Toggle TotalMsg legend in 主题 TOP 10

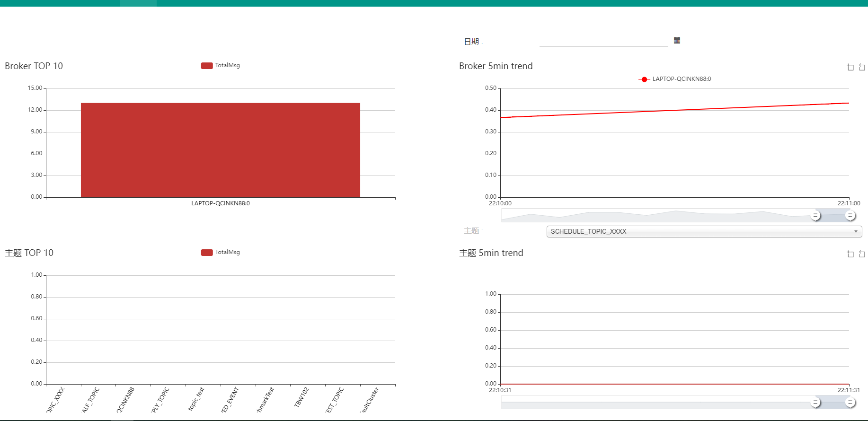221,252
